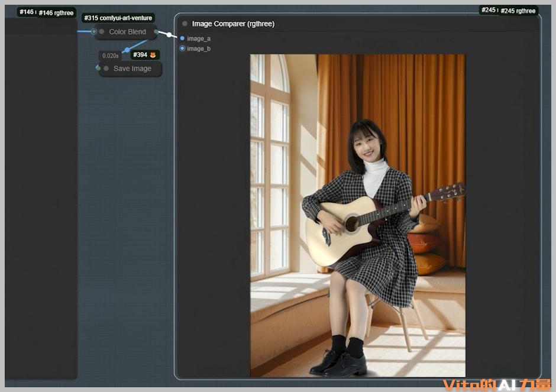
Task: Collapse the Image Comparer node dot
Action: tap(185, 24)
